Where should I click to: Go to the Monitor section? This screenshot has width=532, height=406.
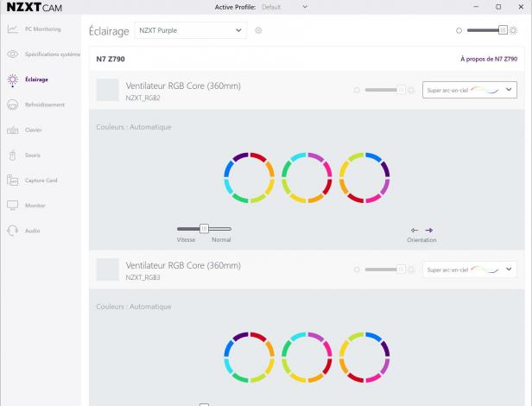(x=35, y=206)
